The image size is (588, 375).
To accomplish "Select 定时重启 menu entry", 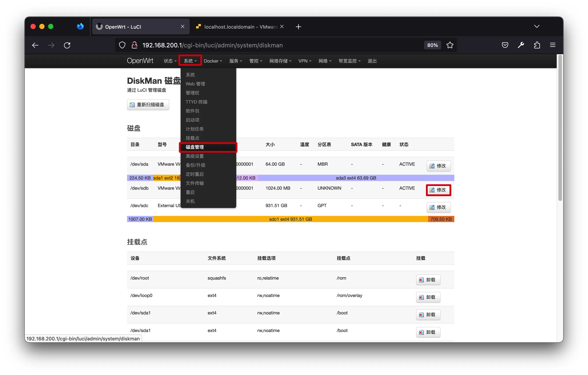I will [x=208, y=174].
